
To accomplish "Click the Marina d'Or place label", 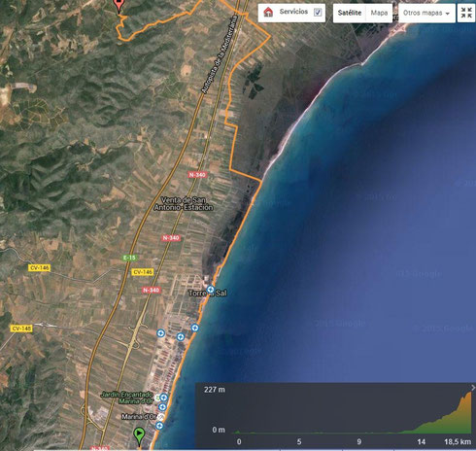I will (x=139, y=417).
